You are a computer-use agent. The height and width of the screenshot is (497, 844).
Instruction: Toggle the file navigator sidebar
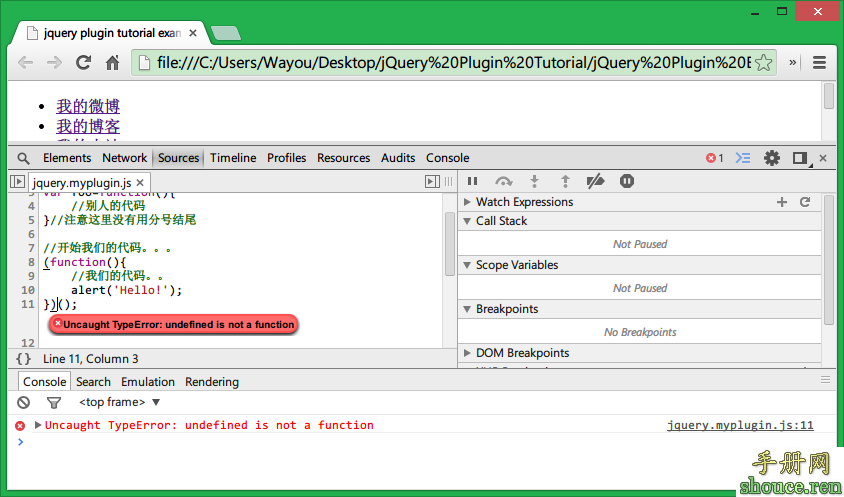pos(17,182)
